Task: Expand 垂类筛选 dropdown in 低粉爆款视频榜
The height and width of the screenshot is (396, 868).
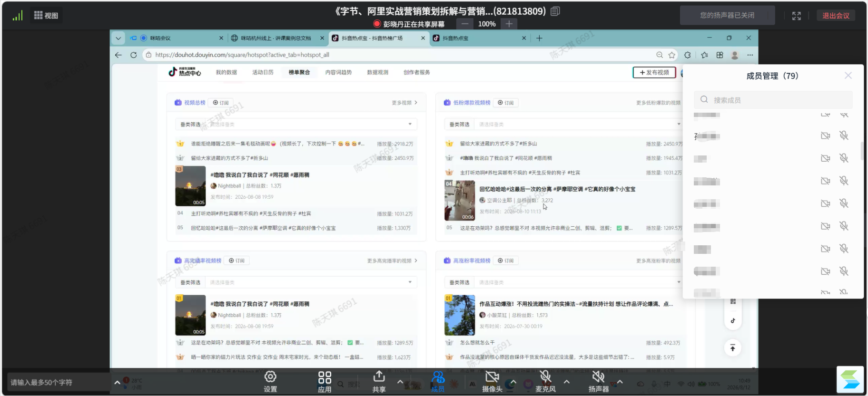Action: [563, 124]
